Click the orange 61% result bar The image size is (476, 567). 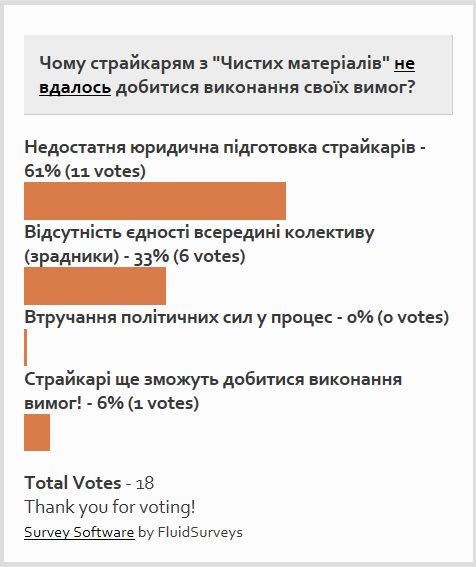tap(155, 201)
